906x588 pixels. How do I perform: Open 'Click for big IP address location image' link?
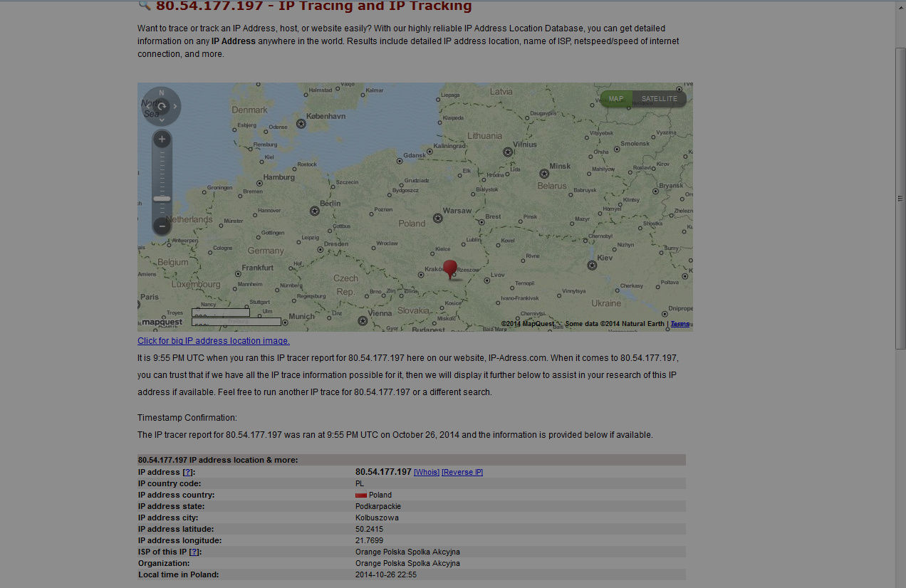(x=214, y=341)
